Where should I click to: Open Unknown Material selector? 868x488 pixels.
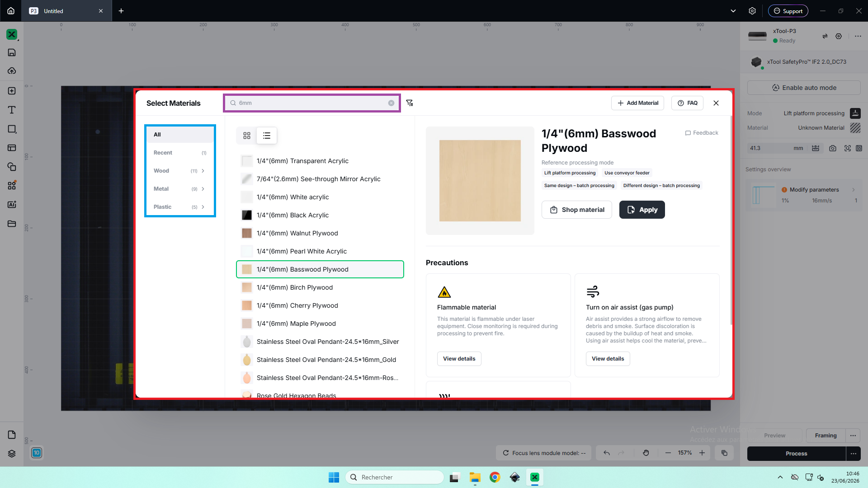[x=829, y=128]
